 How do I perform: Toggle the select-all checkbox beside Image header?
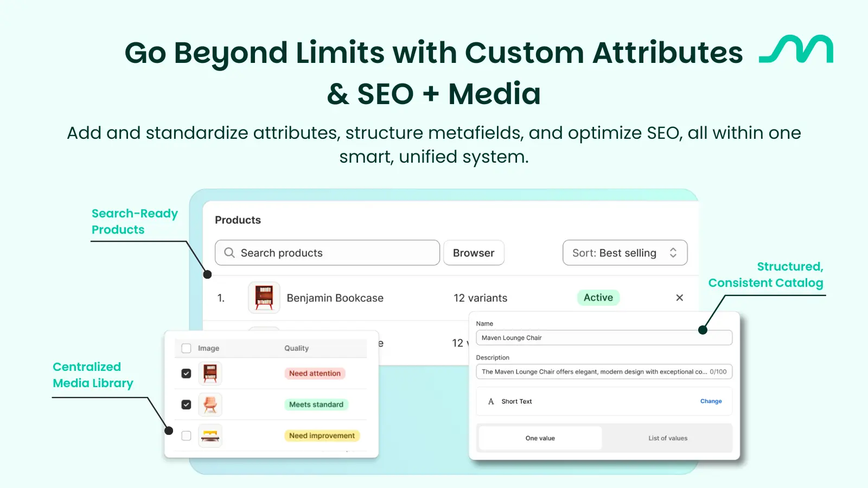coord(186,348)
